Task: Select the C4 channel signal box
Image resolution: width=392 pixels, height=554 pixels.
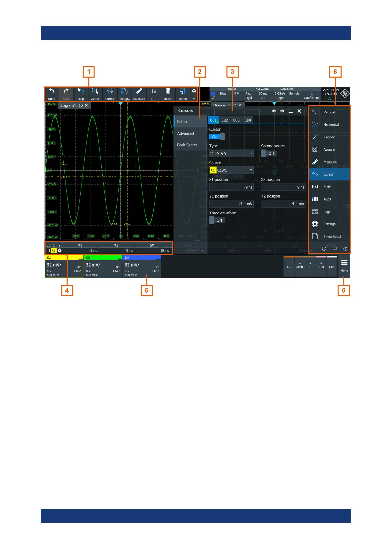Action: click(142, 266)
